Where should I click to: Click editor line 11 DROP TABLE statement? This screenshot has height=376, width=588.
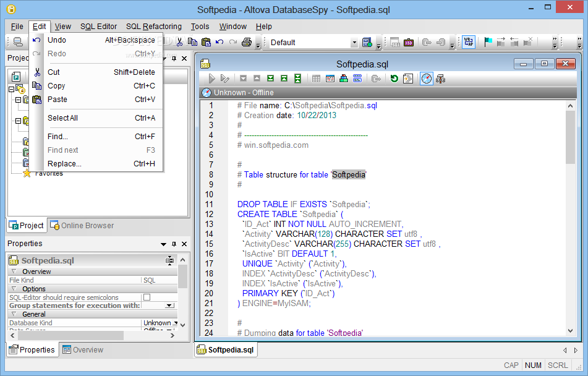304,204
